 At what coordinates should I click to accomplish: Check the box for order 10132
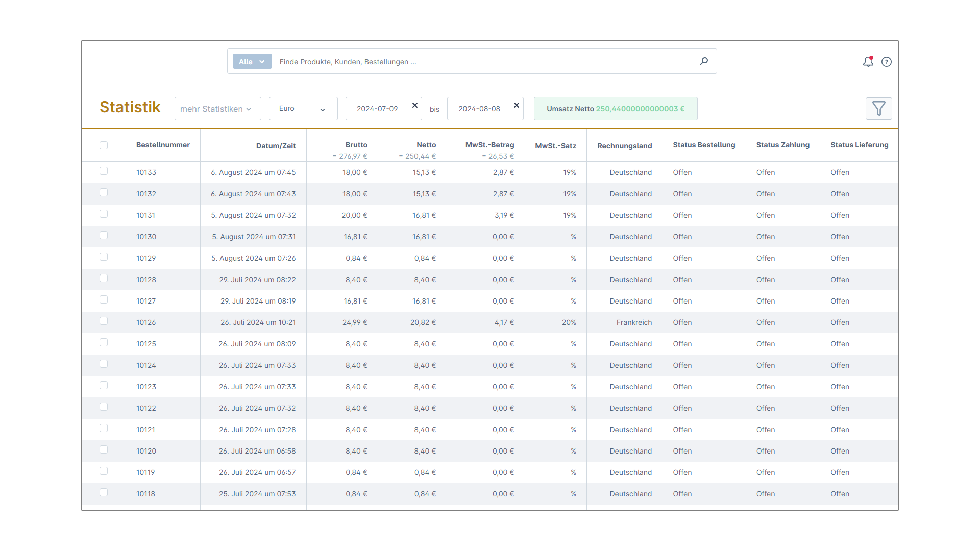tap(104, 192)
